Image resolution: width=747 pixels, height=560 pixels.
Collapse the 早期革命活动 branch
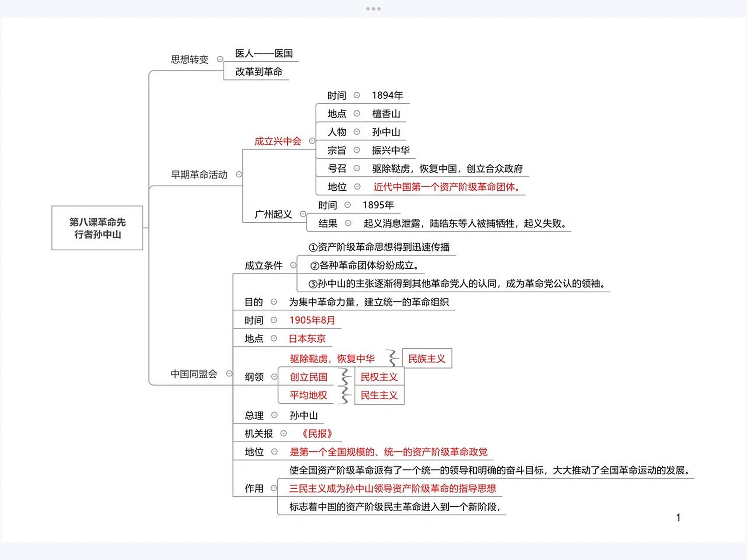[x=239, y=174]
